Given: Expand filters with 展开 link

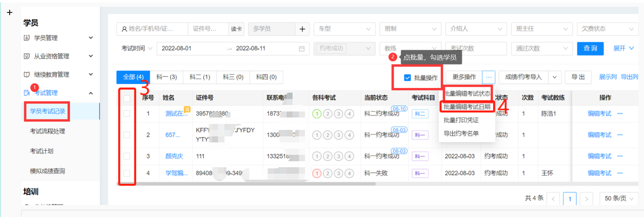Looking at the screenshot, I should [x=624, y=48].
